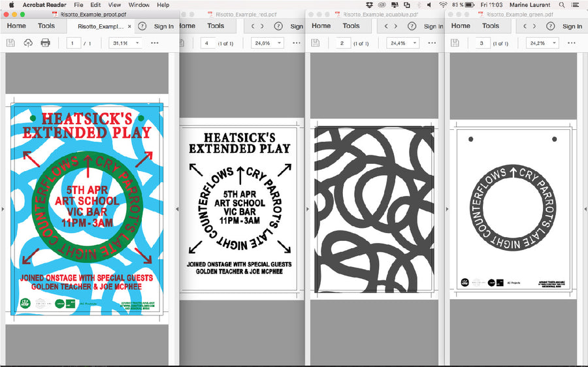Screen dimensions: 588x367
Task: Click Sign In in red window
Action: click(297, 26)
